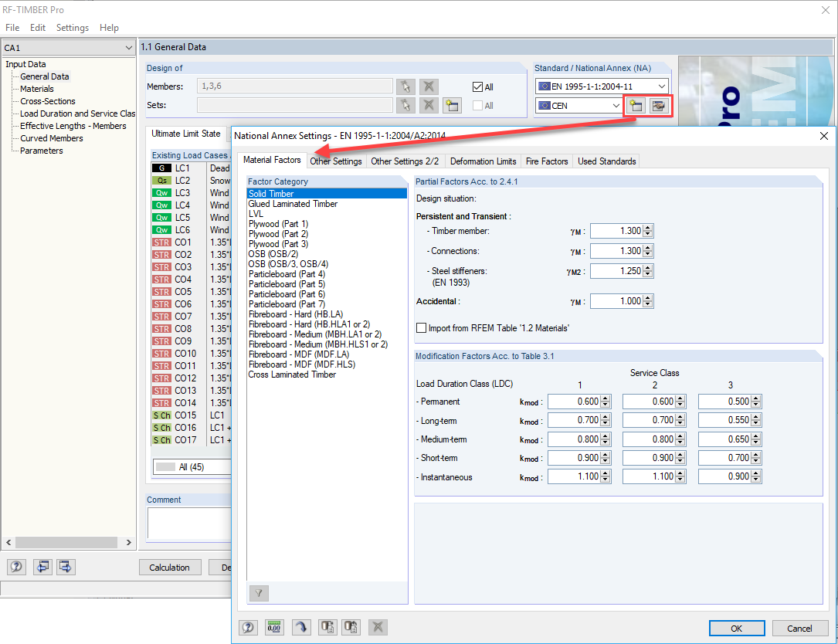Screen dimensions: 838x644
Task: Open the units and decimal places settings
Action: tap(273, 627)
